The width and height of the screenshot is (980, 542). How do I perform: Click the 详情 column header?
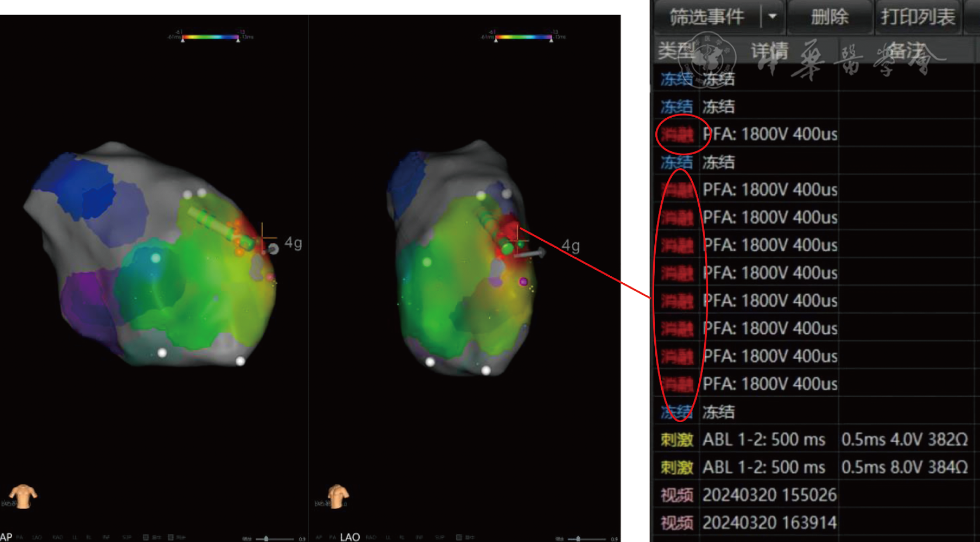[769, 51]
